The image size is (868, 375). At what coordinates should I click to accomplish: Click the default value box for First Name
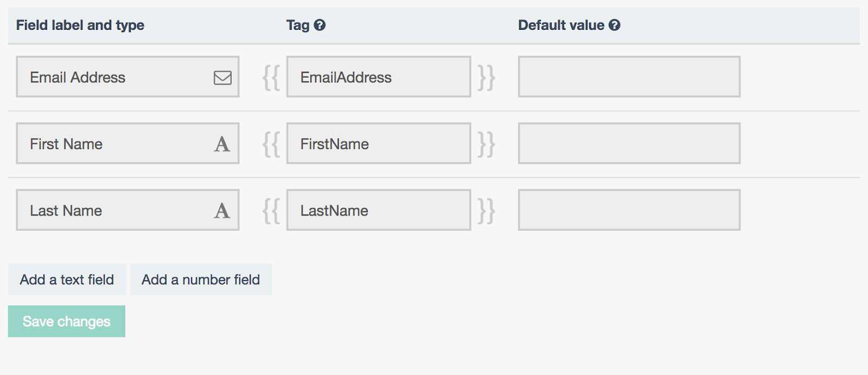tap(629, 144)
